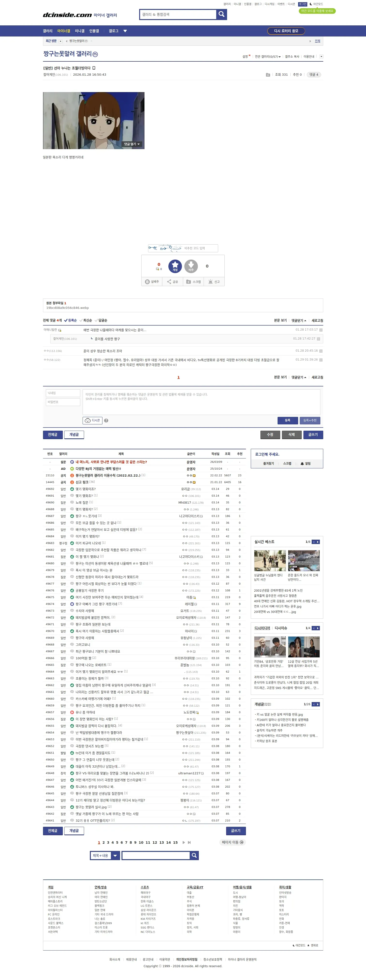Image resolution: width=366 pixels, height=980 pixels.
Task: Click the 페이지 이동 button
Action: click(x=232, y=842)
